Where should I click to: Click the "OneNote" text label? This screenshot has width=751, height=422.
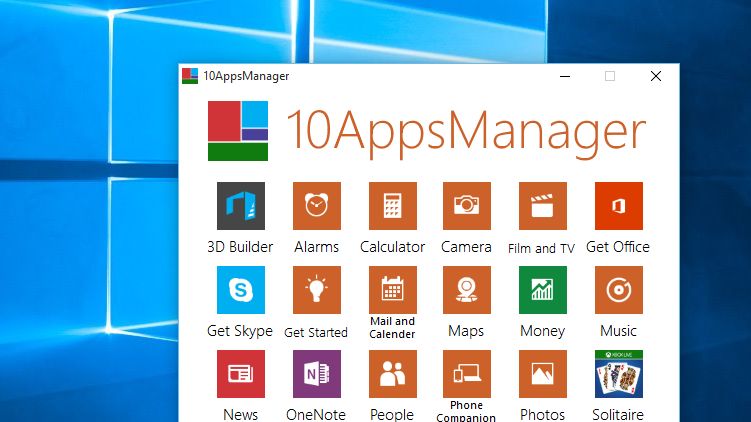(316, 414)
